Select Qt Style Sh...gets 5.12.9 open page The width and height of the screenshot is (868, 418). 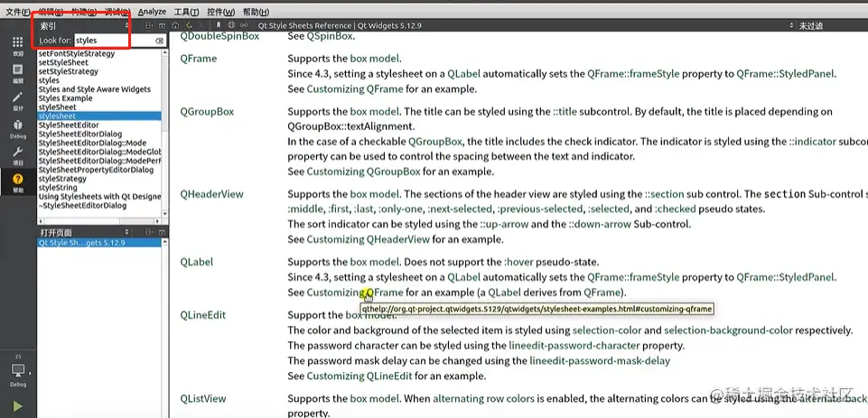[x=99, y=243]
